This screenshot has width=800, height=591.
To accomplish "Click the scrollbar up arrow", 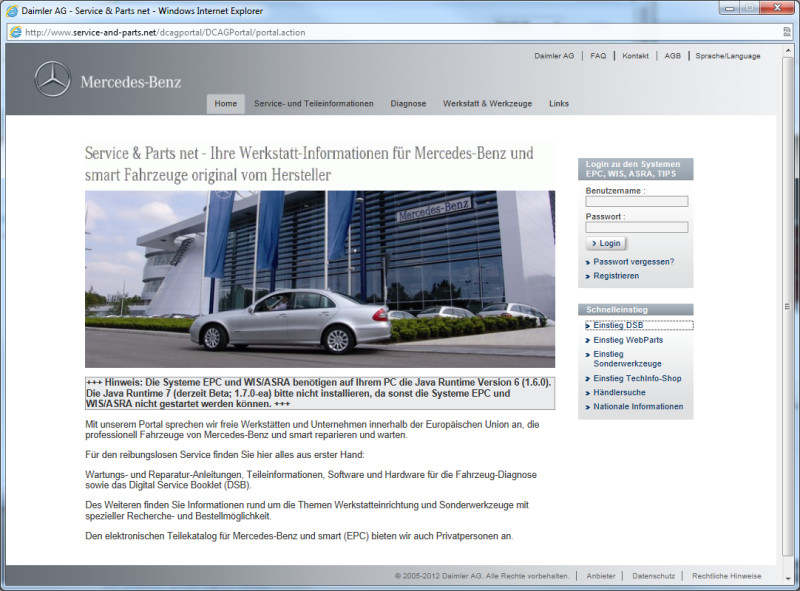I will click(788, 50).
